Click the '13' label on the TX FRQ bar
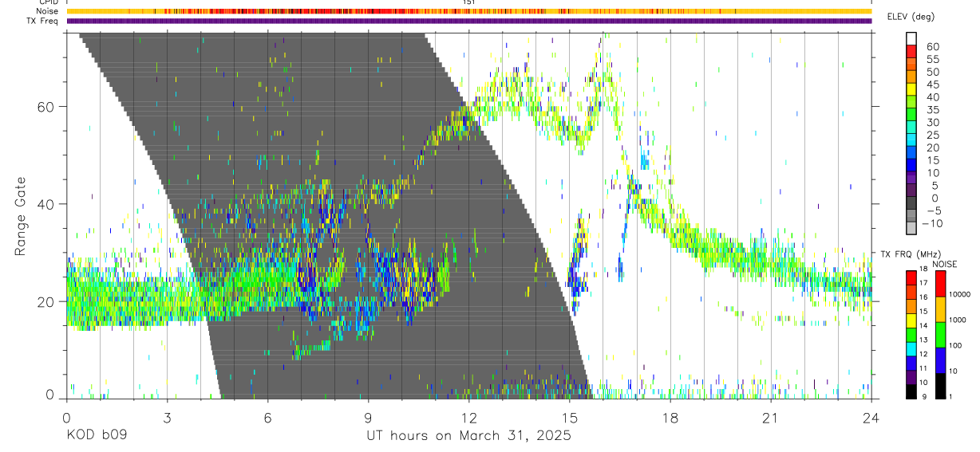Viewport: 980px width, 452px height. coord(924,340)
